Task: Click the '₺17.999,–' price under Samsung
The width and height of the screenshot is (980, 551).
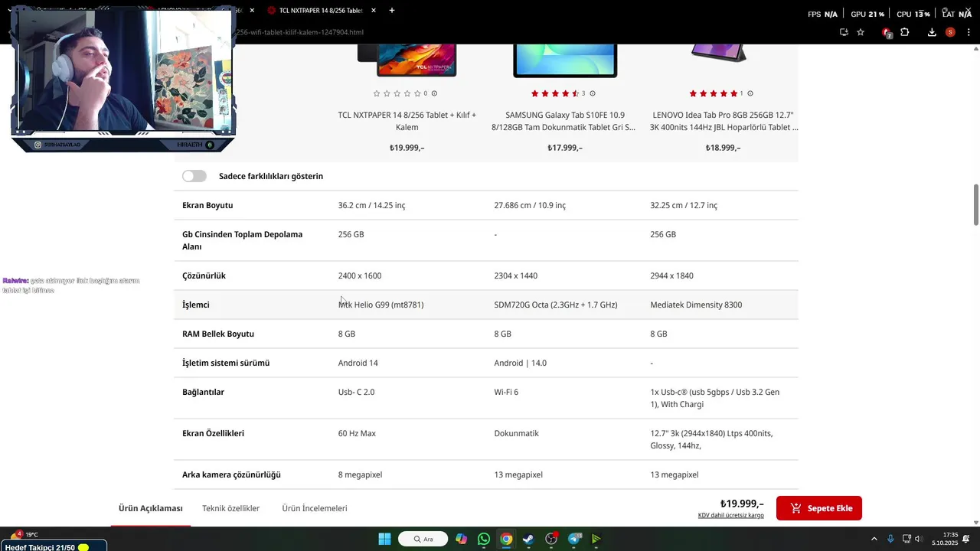Action: [565, 148]
